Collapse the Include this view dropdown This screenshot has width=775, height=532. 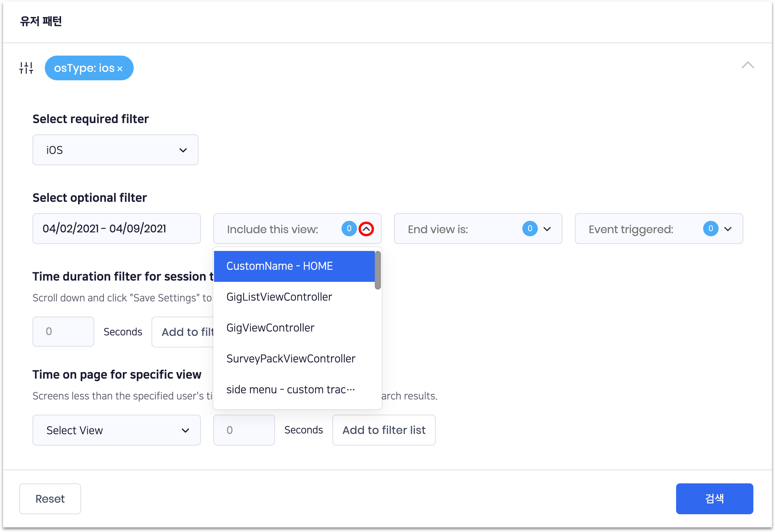366,229
